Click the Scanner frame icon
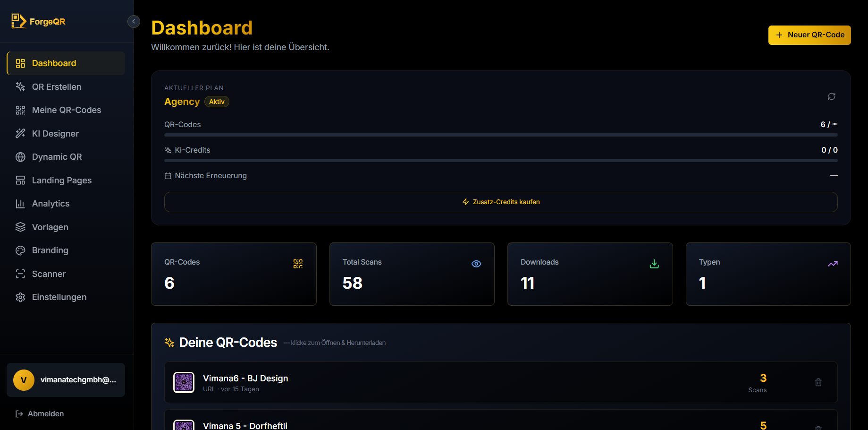 [20, 274]
